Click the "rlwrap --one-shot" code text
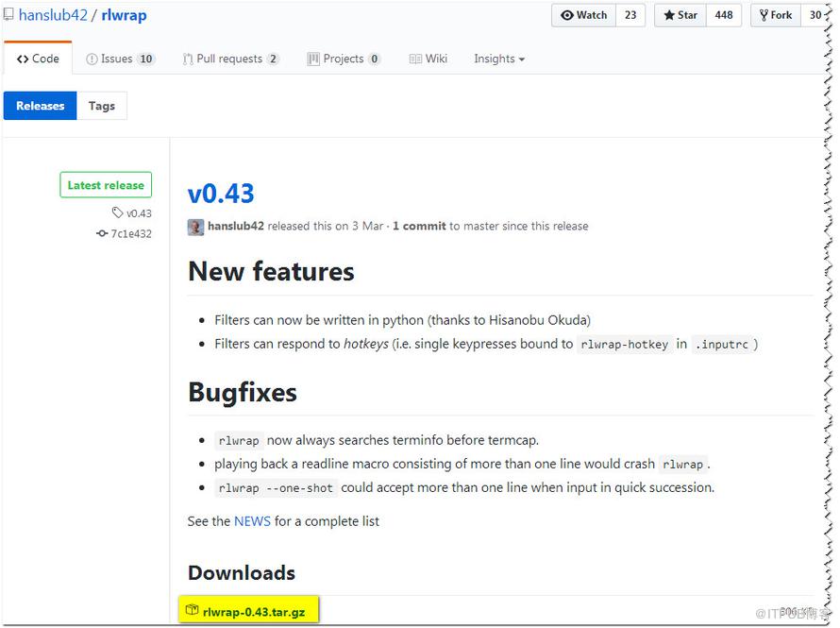Viewport: 840px width, 628px height. click(x=276, y=488)
